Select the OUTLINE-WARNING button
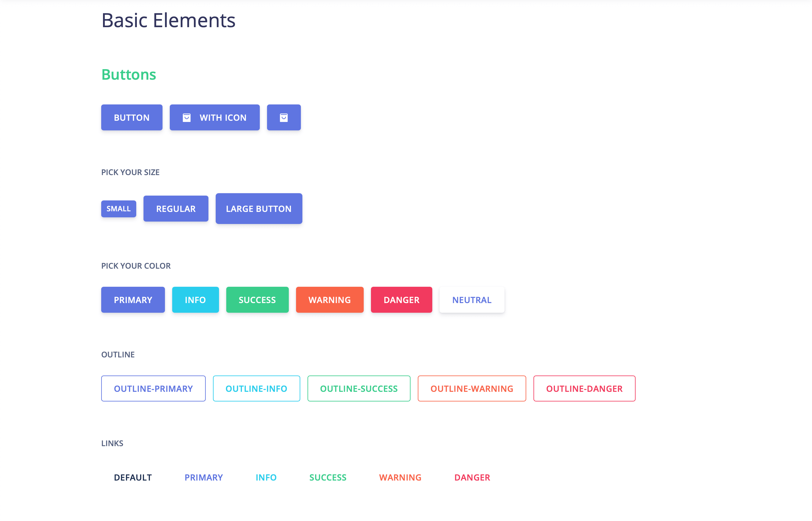 pos(472,388)
